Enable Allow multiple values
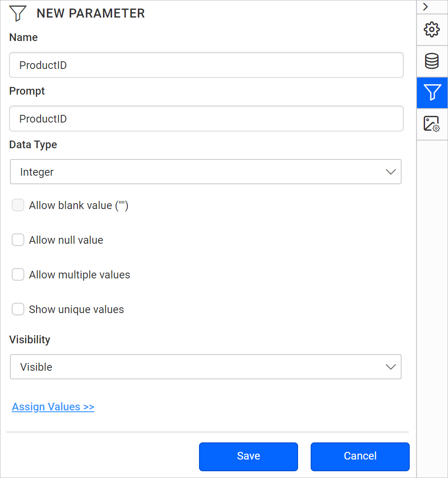This screenshot has width=448, height=478. [18, 274]
